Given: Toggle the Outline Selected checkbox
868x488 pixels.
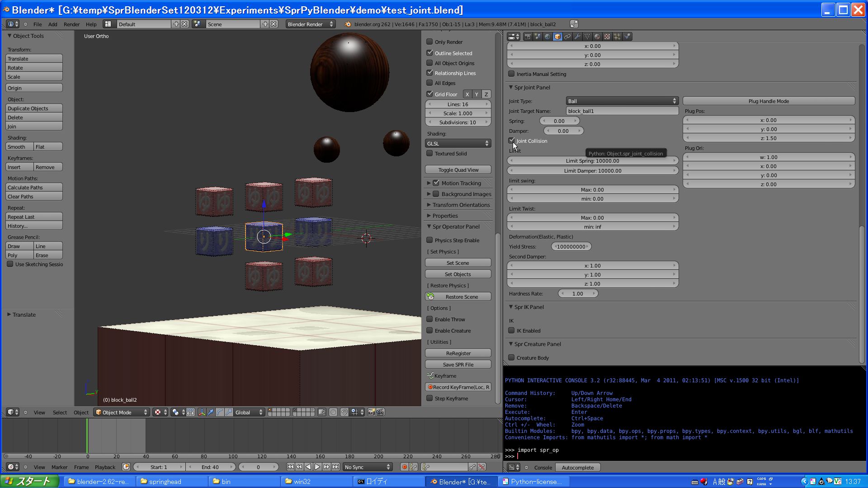Looking at the screenshot, I should tap(429, 53).
